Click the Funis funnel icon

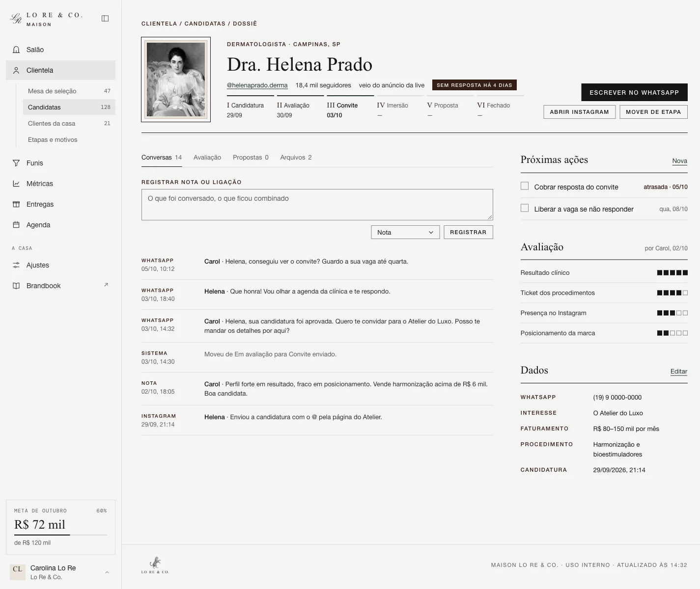(16, 163)
